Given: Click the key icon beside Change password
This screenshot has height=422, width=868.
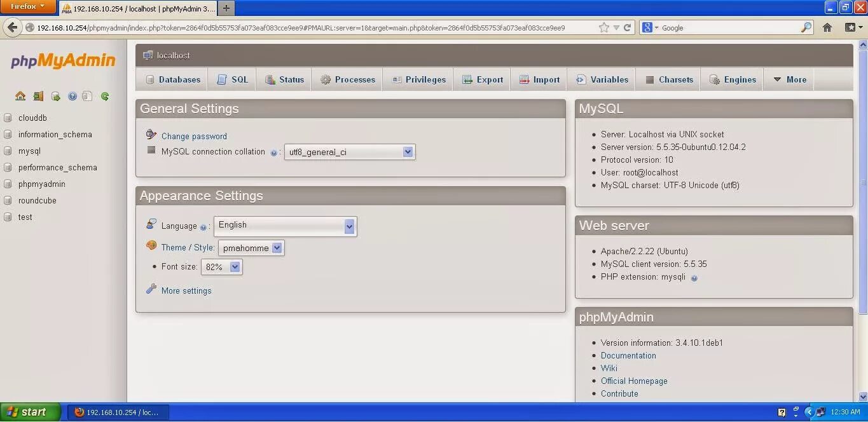Looking at the screenshot, I should coord(151,135).
